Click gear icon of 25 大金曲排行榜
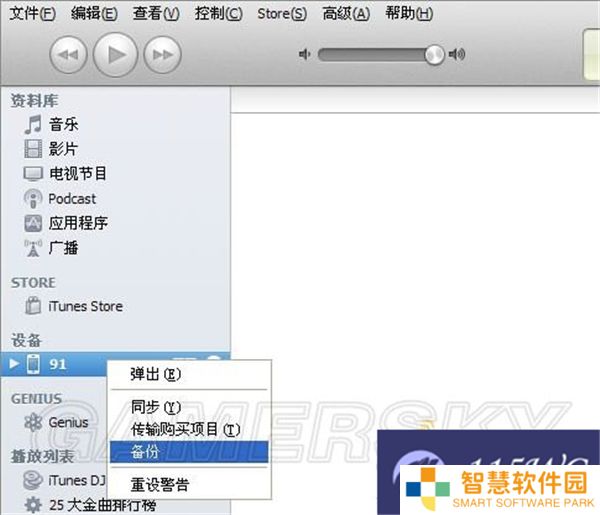The height and width of the screenshot is (515, 600). 33,505
